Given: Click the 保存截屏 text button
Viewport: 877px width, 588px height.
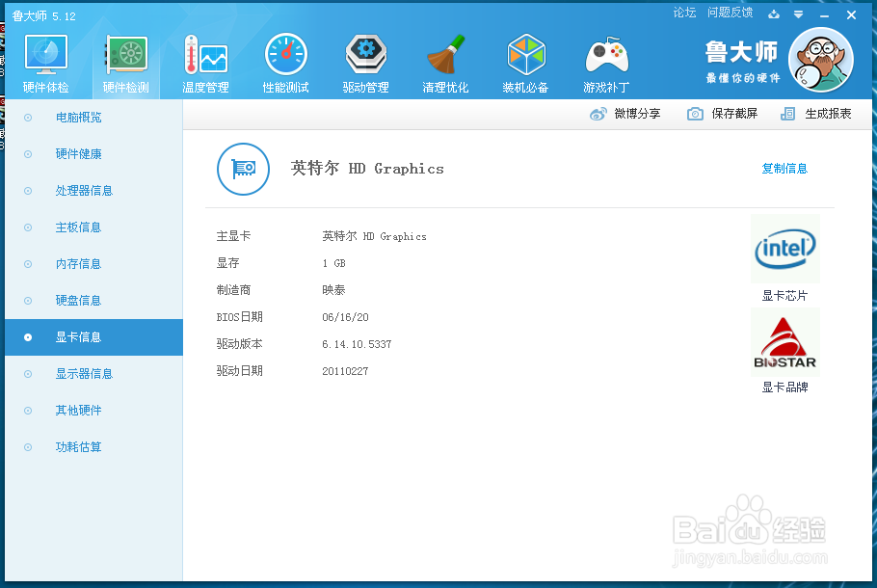Looking at the screenshot, I should click(735, 114).
